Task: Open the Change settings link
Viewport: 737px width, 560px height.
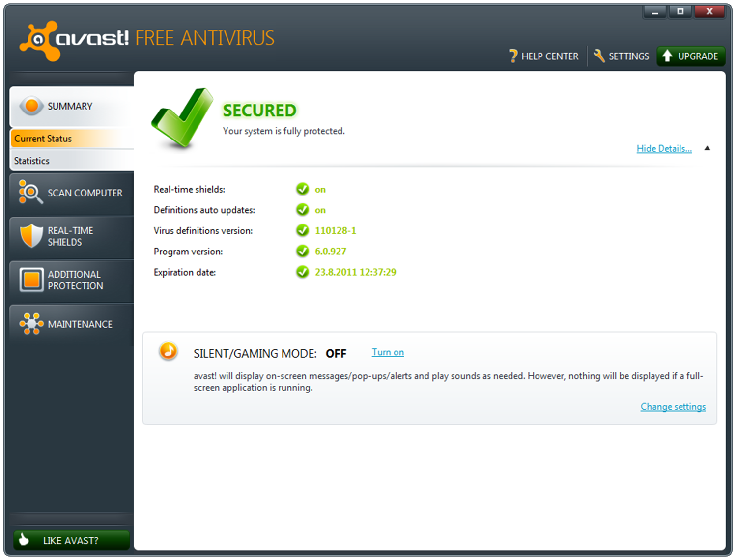Action: tap(673, 407)
